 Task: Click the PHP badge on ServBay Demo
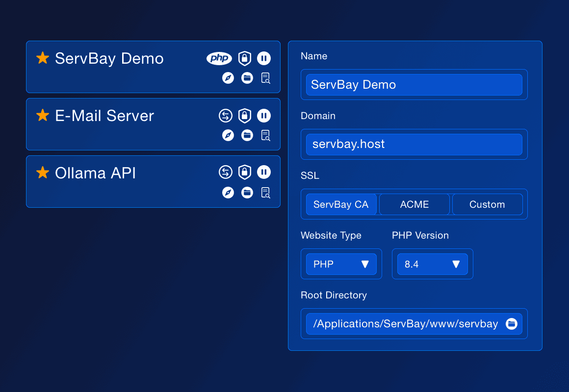tap(219, 58)
